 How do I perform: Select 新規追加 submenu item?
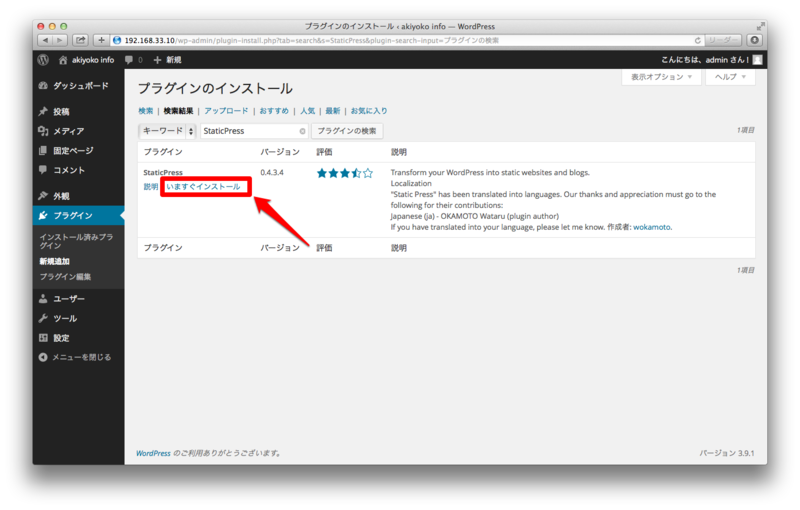pos(55,261)
